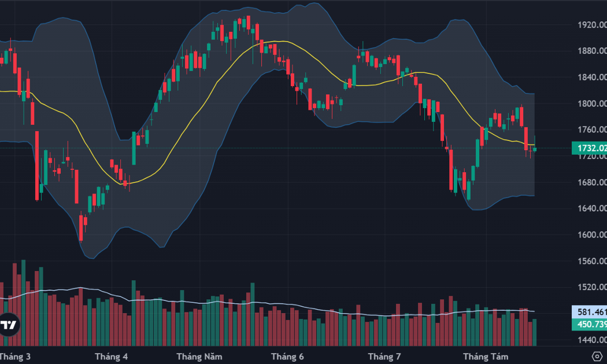Select the green 450.739 volume label
The image size is (607, 364).
[590, 324]
